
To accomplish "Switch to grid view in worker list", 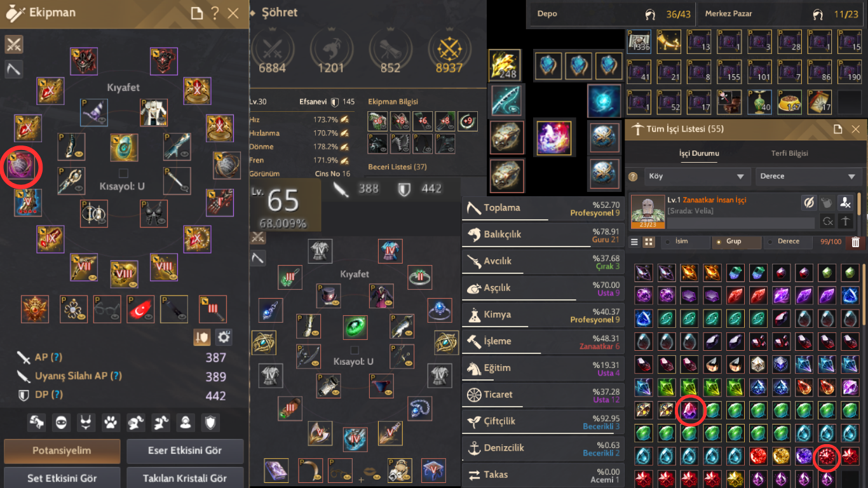I will (x=649, y=242).
